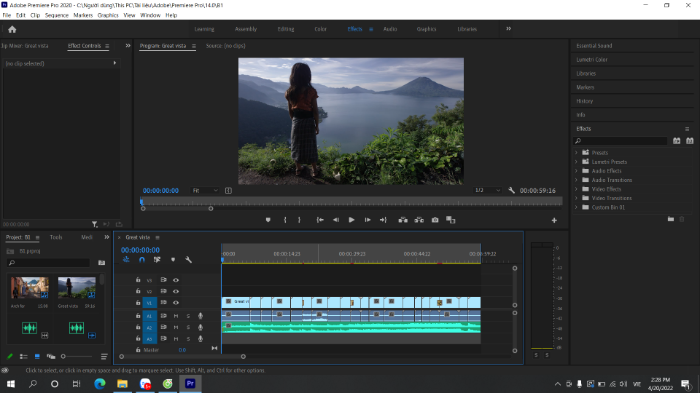Viewport: 700px width, 393px height.
Task: Expand Custom Bin 01 folder
Action: coord(576,207)
